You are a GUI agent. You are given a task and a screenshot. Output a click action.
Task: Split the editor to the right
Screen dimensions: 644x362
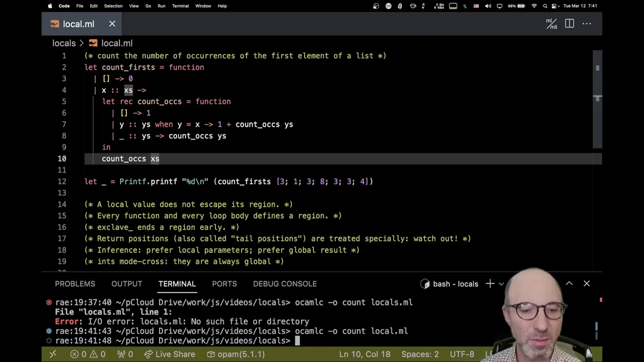tap(570, 24)
